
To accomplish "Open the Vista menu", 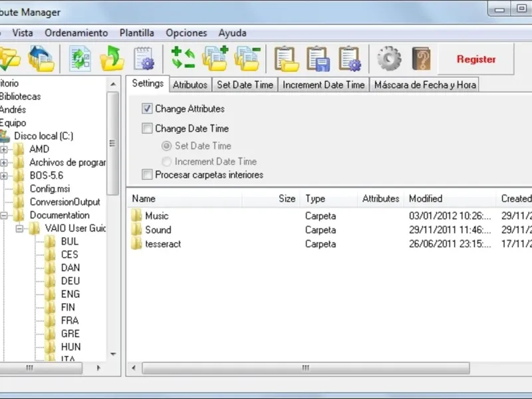I will pyautogui.click(x=23, y=33).
